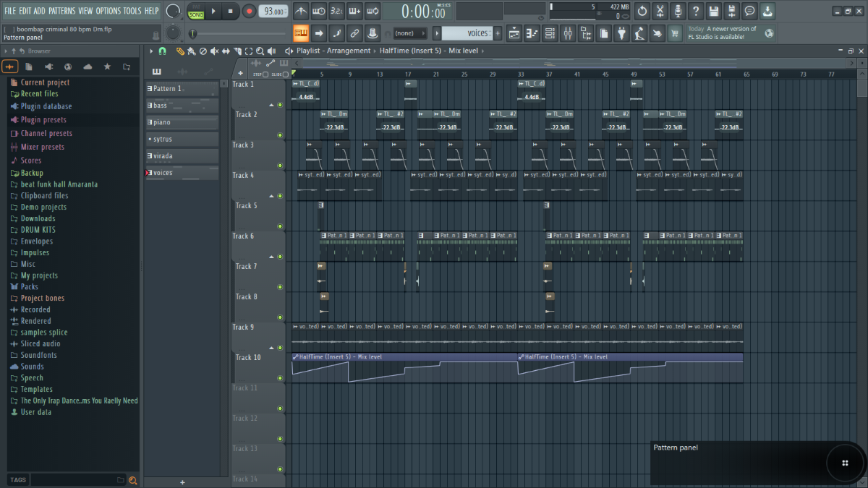Open the pattern selector showing voices
The width and height of the screenshot is (868, 488).
tap(467, 33)
